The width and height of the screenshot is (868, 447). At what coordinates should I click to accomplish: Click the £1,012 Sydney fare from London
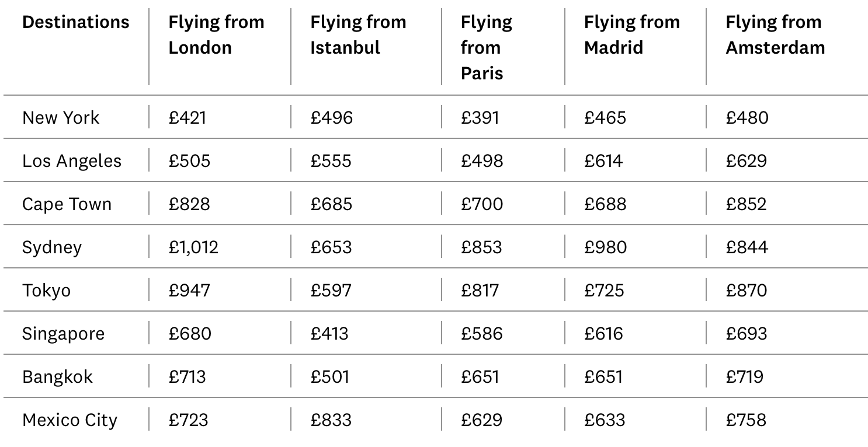point(193,247)
